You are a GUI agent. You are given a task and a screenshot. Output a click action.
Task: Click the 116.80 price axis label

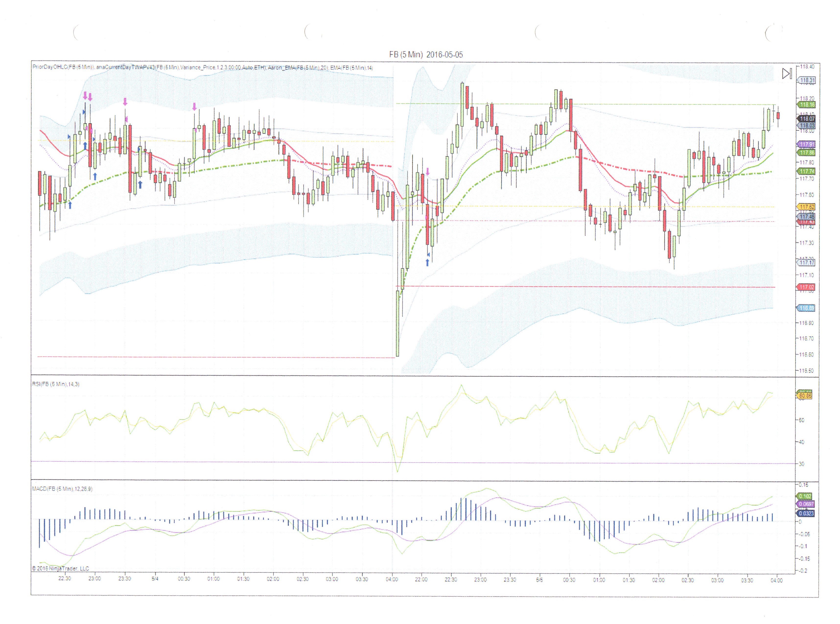[807, 323]
